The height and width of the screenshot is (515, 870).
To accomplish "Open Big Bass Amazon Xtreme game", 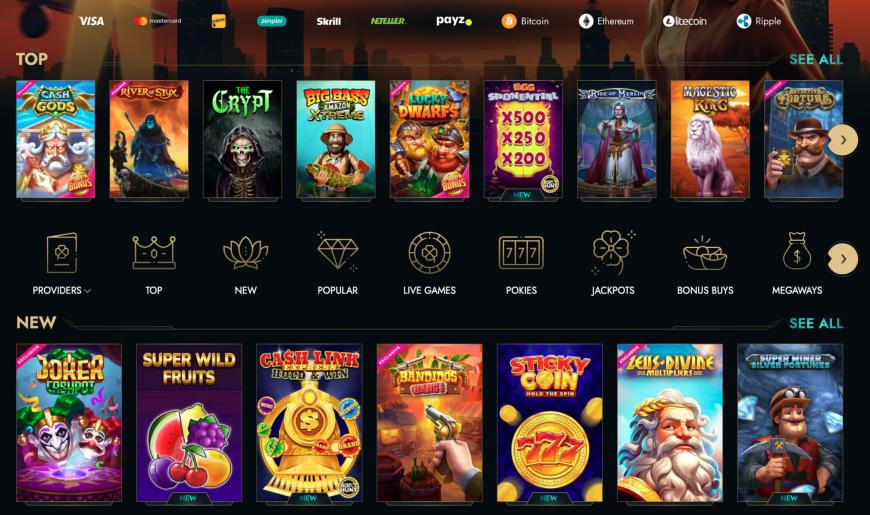I will pyautogui.click(x=336, y=139).
